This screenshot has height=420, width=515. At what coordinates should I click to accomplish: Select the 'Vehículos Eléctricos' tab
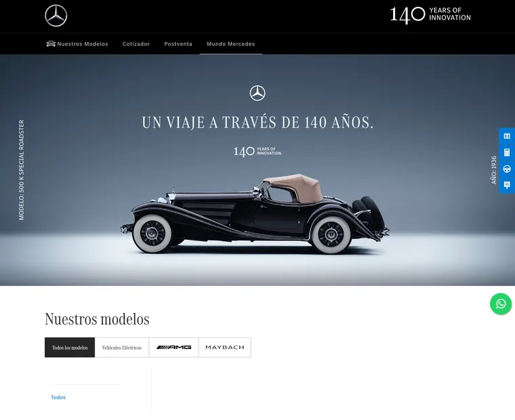tap(122, 348)
